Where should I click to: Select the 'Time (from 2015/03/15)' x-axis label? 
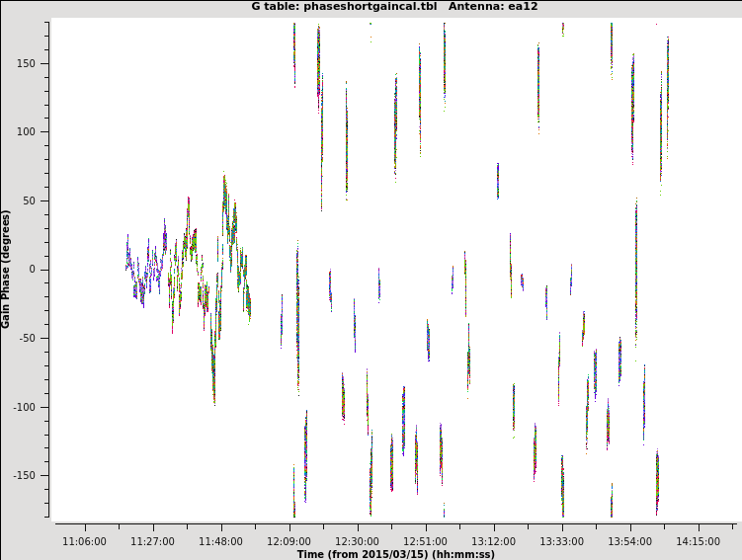point(395,554)
